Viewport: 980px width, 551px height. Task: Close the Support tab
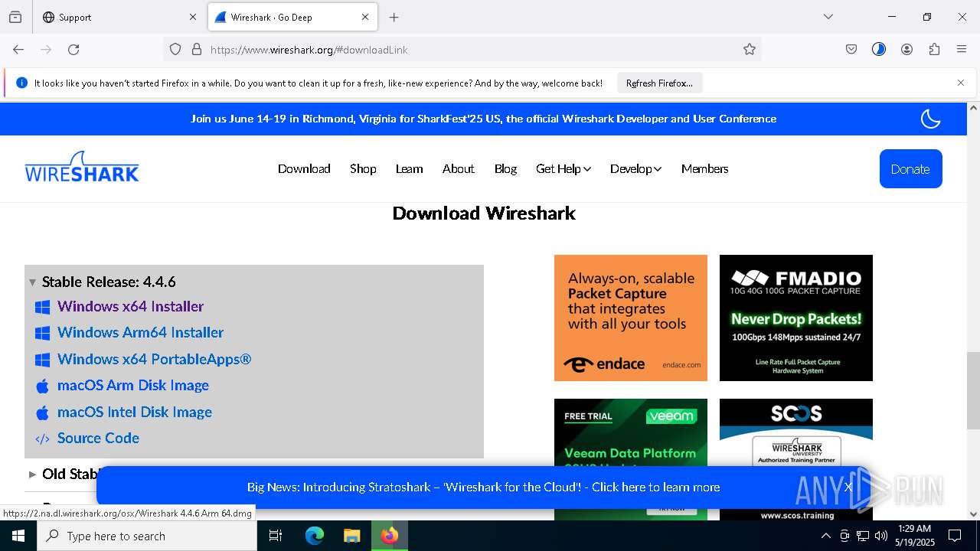click(x=193, y=17)
